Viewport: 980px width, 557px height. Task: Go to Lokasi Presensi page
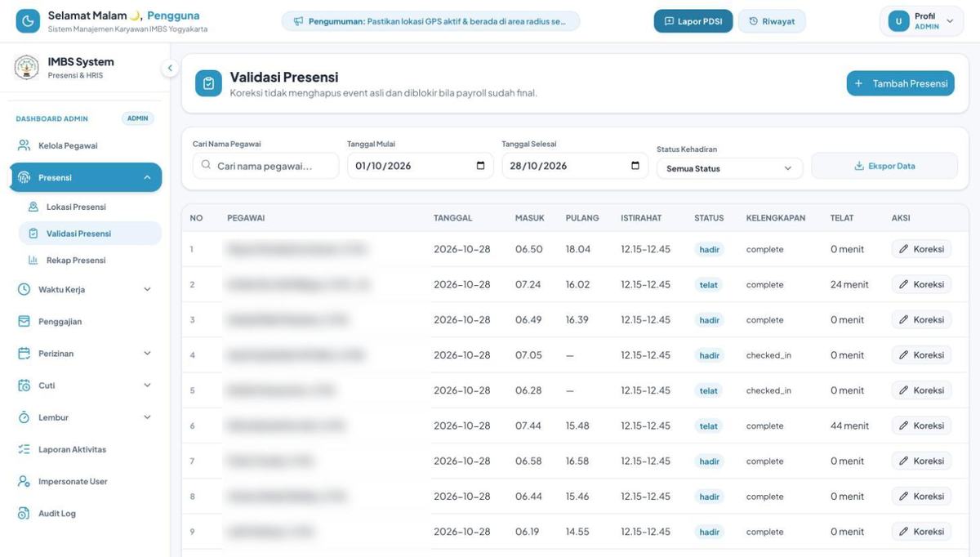pos(90,207)
